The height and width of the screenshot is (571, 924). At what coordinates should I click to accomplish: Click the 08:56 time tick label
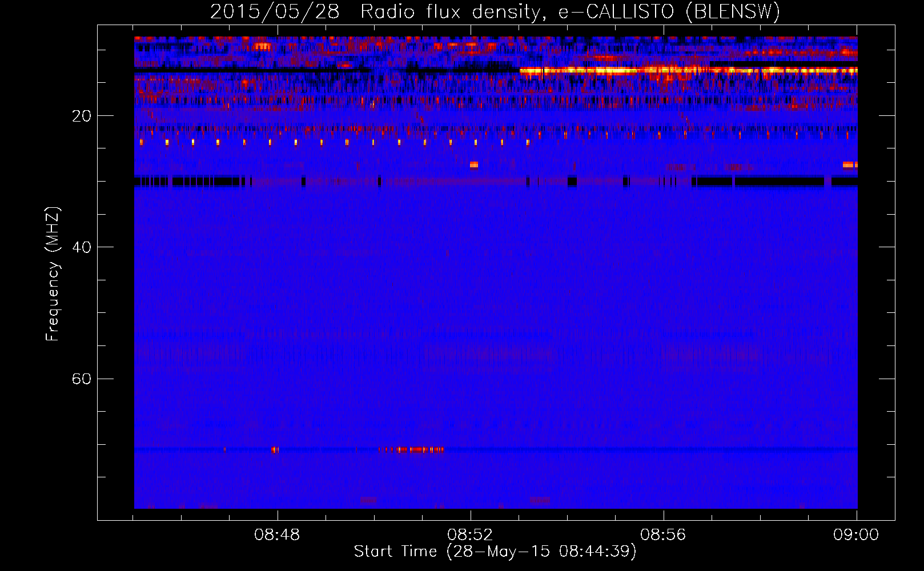point(663,535)
